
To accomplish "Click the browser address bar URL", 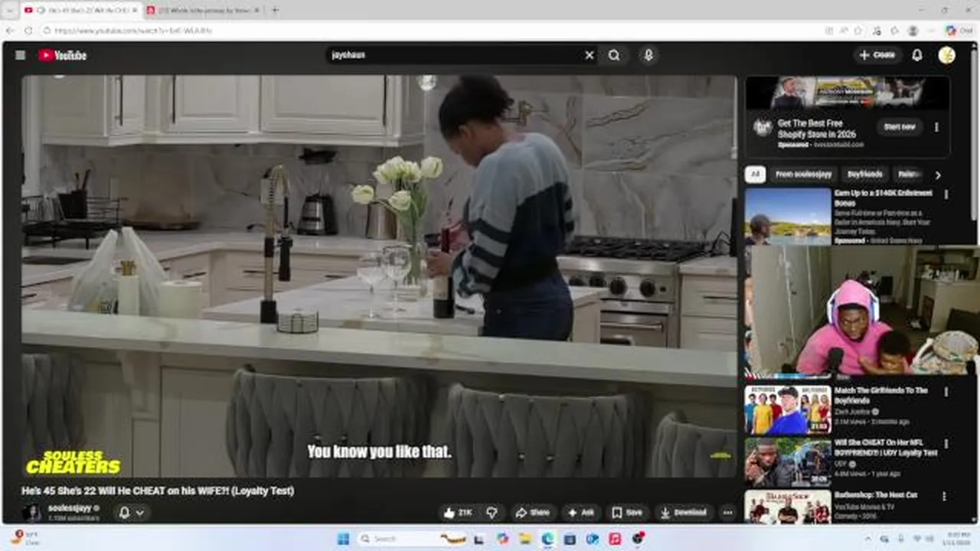I will tap(132, 31).
